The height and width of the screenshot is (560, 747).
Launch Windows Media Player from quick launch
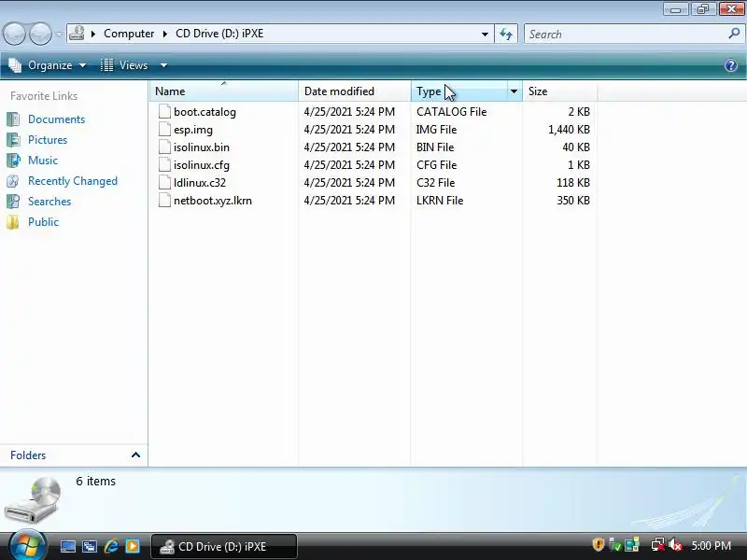click(133, 546)
